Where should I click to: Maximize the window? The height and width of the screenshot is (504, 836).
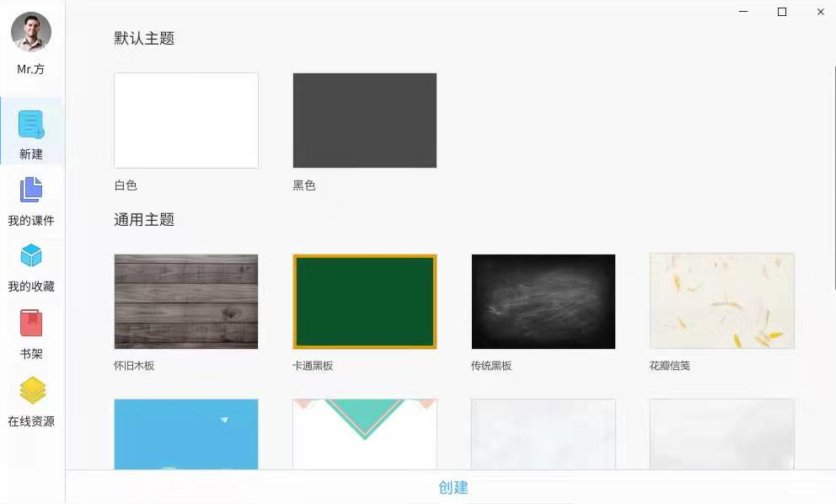(x=782, y=12)
